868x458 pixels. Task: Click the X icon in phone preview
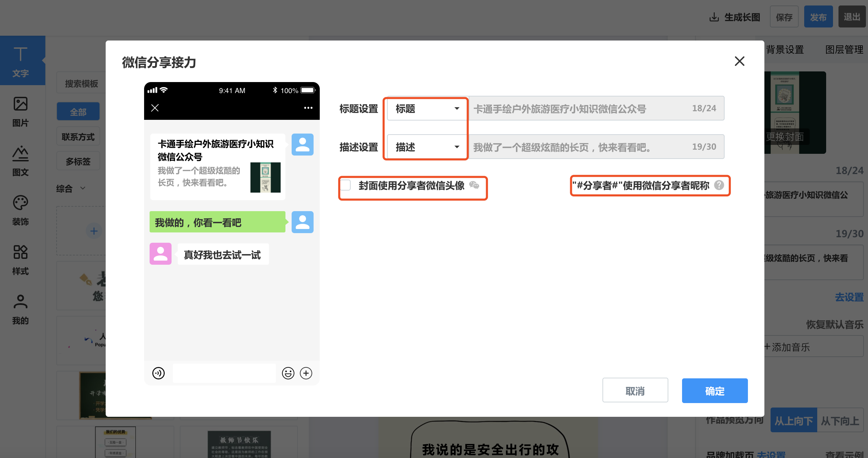pos(155,108)
